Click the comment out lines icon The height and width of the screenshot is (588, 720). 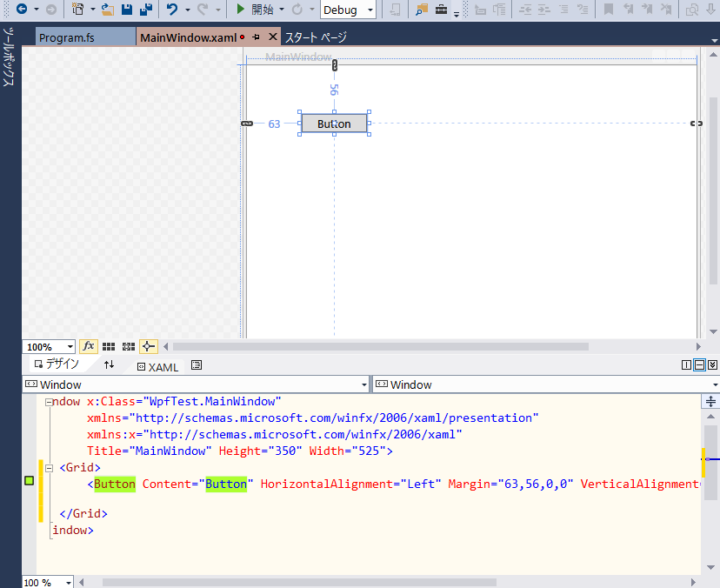563,10
